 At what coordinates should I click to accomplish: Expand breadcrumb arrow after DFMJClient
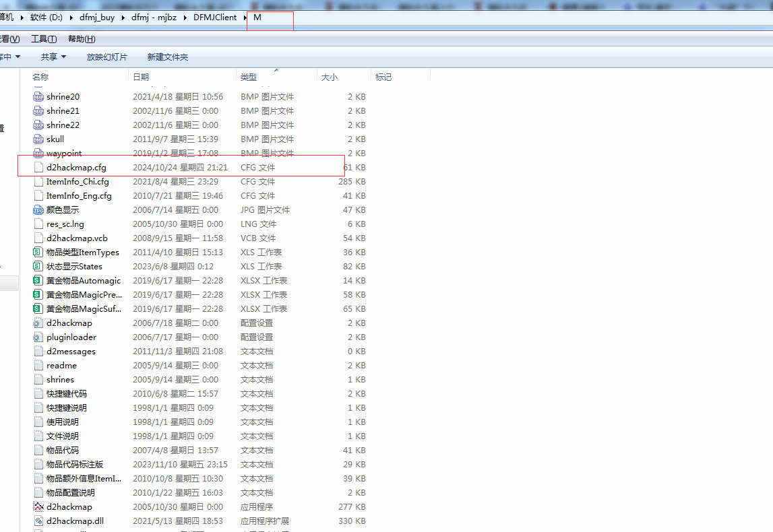point(245,18)
